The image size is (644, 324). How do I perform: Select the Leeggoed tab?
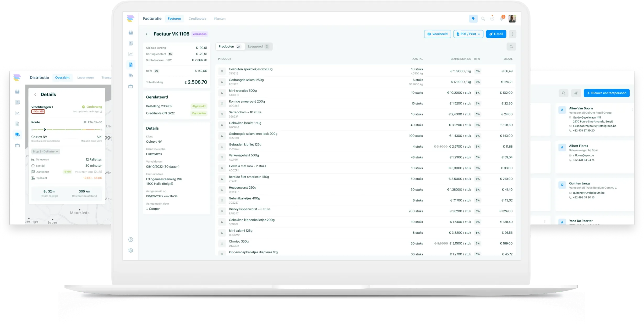(x=258, y=47)
